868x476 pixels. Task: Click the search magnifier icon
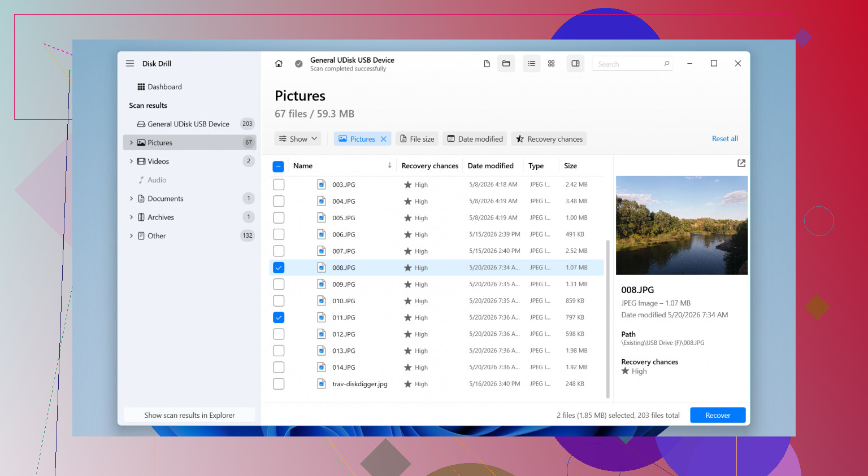pyautogui.click(x=667, y=64)
